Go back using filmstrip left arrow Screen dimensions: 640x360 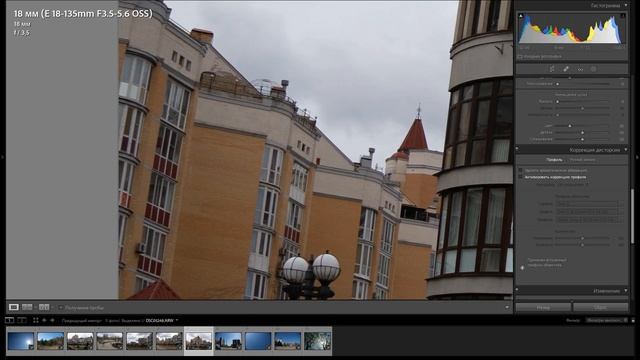tap(44, 320)
